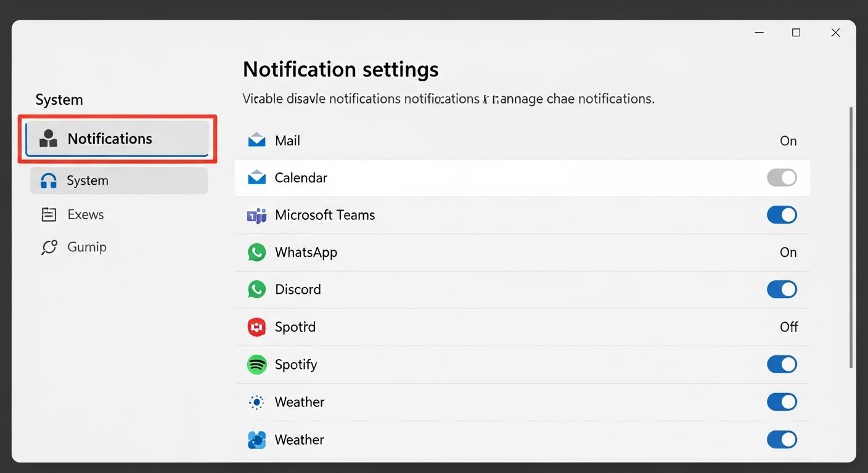Click the Spotify logo icon
The image size is (868, 473).
tap(256, 364)
